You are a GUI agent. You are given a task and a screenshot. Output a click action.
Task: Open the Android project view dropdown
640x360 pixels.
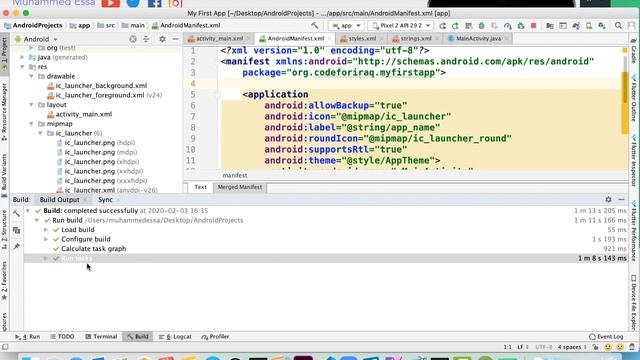point(36,39)
